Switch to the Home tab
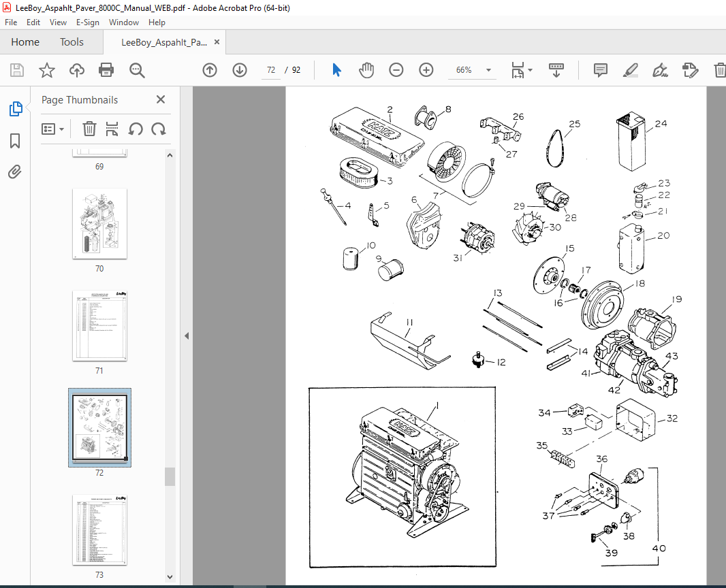 click(x=25, y=42)
